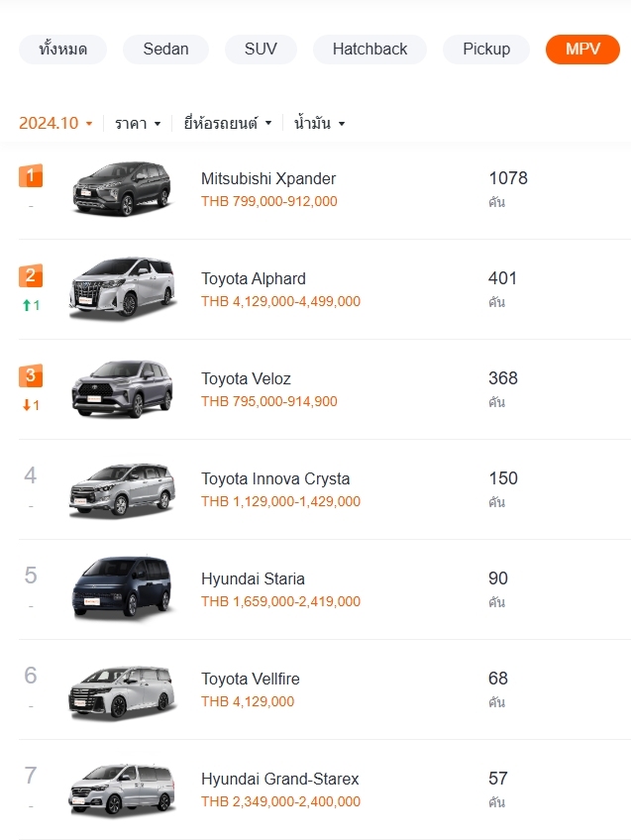Click the orange rank 1 badge
This screenshot has height=840, width=631.
(x=31, y=175)
